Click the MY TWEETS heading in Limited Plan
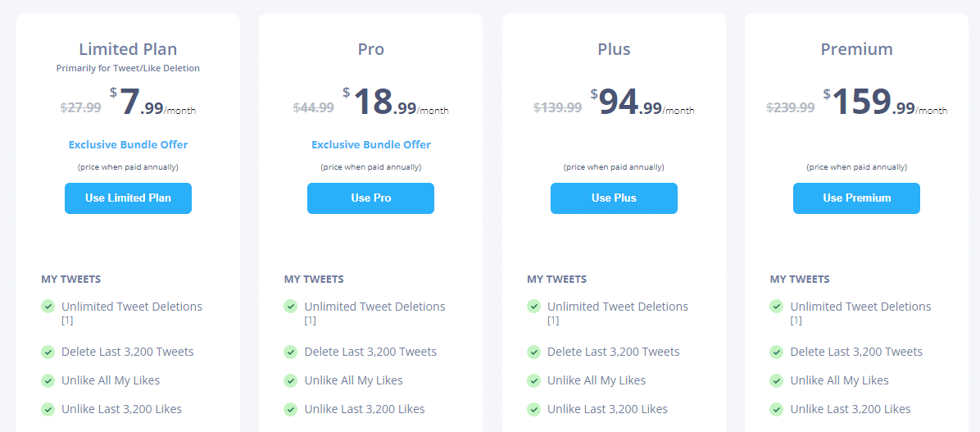The height and width of the screenshot is (432, 980). pyautogui.click(x=71, y=279)
